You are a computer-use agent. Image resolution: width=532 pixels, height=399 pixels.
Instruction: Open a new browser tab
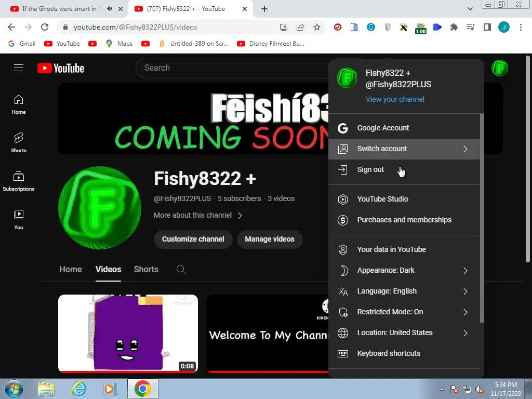pyautogui.click(x=264, y=9)
